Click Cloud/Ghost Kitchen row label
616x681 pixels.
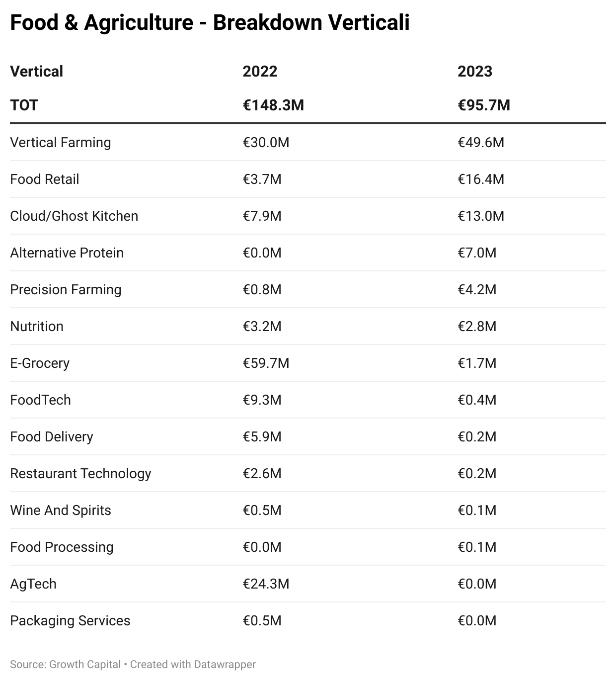[74, 216]
